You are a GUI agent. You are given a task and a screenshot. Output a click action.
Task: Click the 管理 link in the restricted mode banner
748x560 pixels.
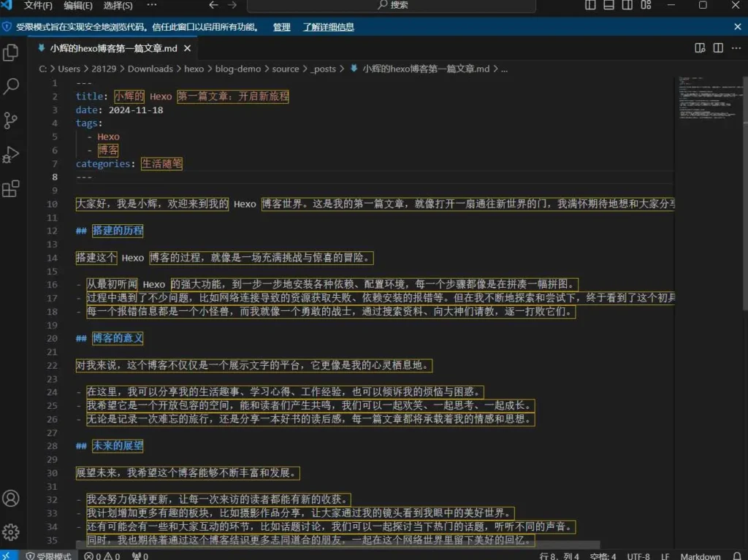[x=281, y=27]
